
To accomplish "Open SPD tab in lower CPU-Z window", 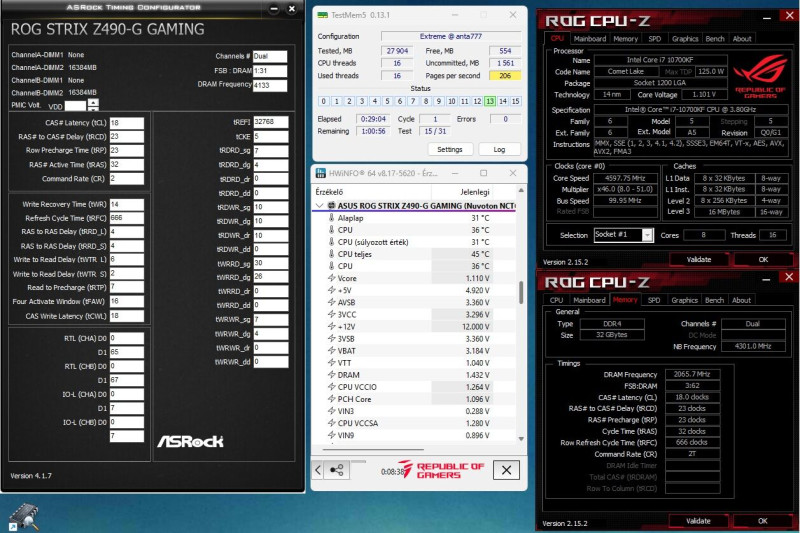I will pyautogui.click(x=654, y=300).
